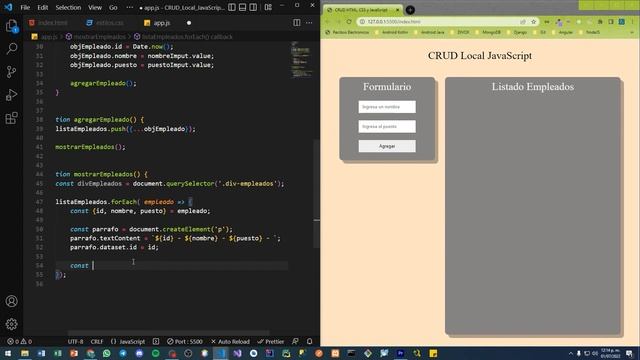Open the Manage gear icon
Screen dimensions: 640x360
tap(11, 324)
